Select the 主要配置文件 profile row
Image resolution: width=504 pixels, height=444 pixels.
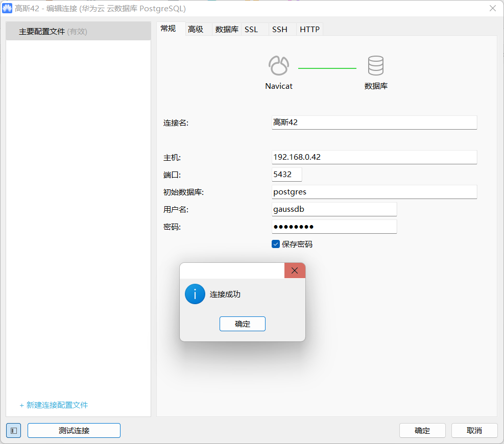tap(79, 31)
